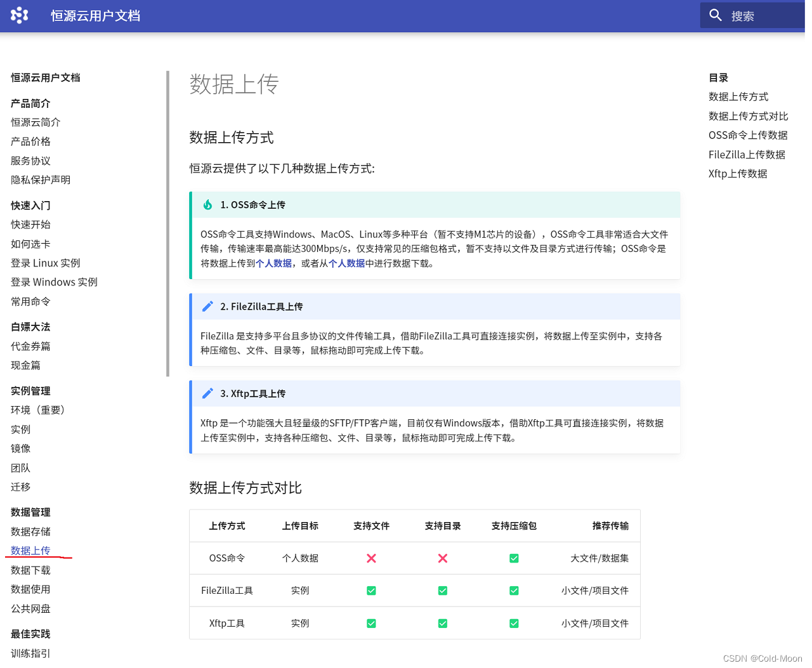Click green check for Xftp工具 支持目录
This screenshot has width=812, height=668.
pyautogui.click(x=443, y=624)
